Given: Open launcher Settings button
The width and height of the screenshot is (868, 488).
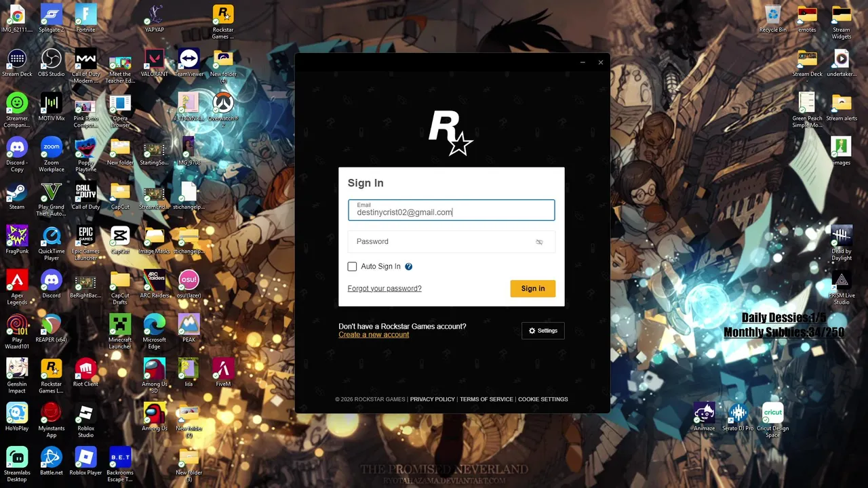Looking at the screenshot, I should [542, 331].
